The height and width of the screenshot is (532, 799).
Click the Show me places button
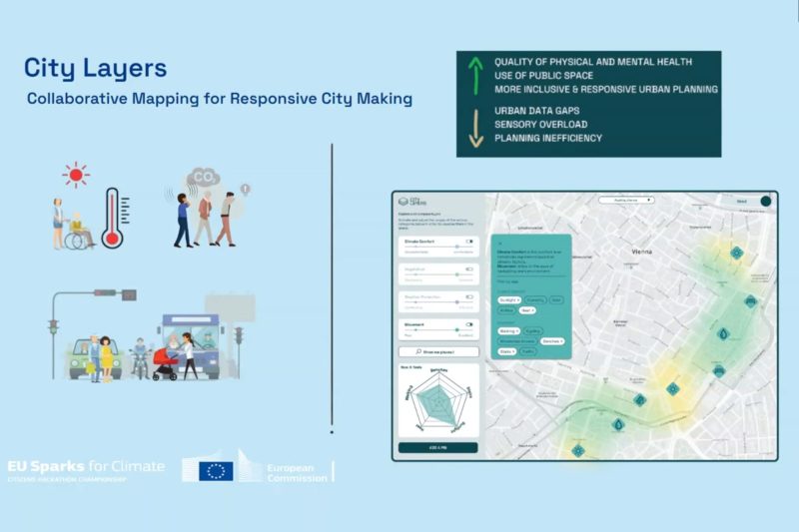437,351
